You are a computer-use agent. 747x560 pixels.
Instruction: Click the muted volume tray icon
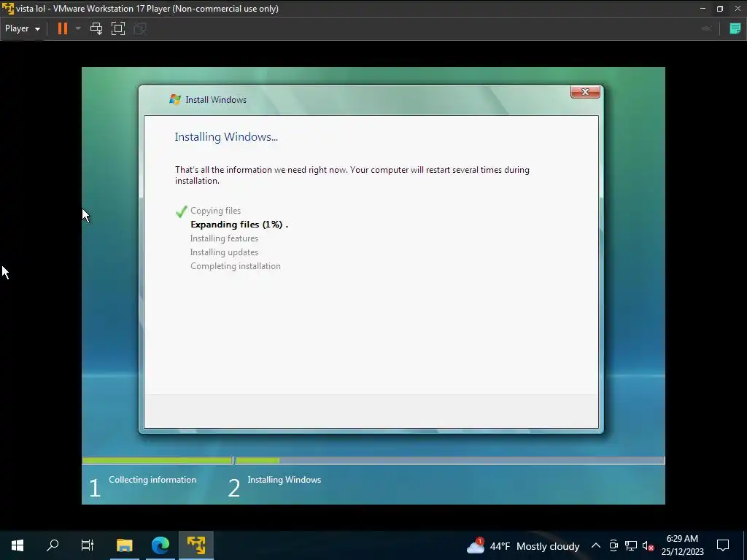click(x=648, y=545)
